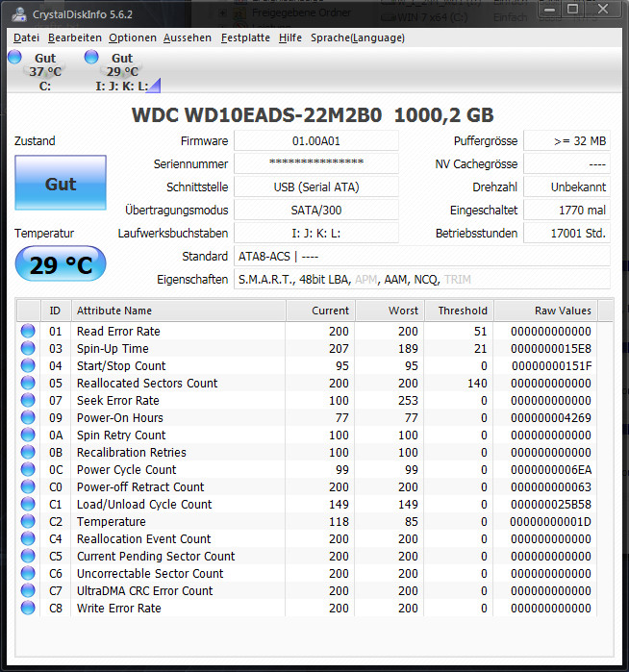
Task: Click raw value 000000025B58
Action: [551, 504]
